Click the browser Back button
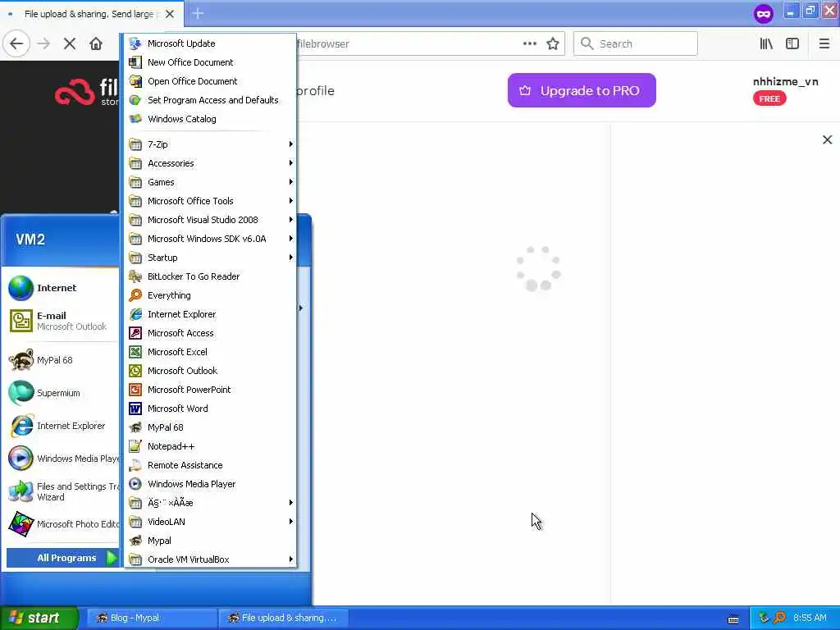Image resolution: width=840 pixels, height=630 pixels. (x=16, y=43)
